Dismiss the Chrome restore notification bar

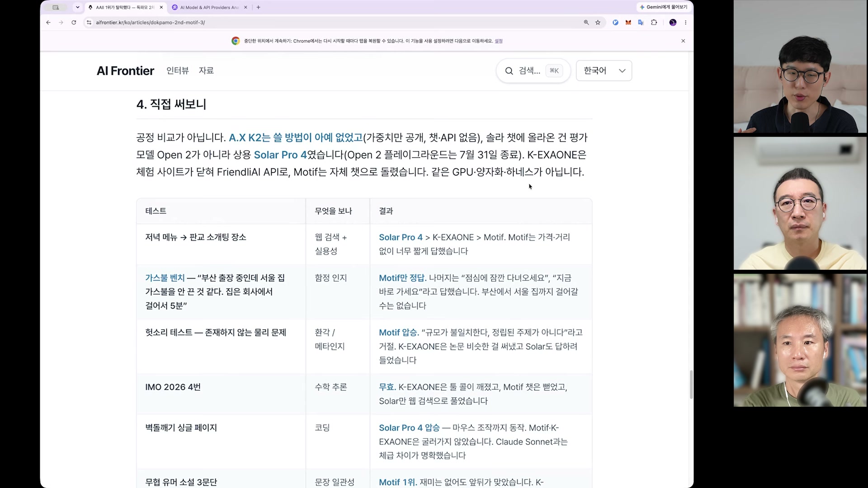pos(683,41)
